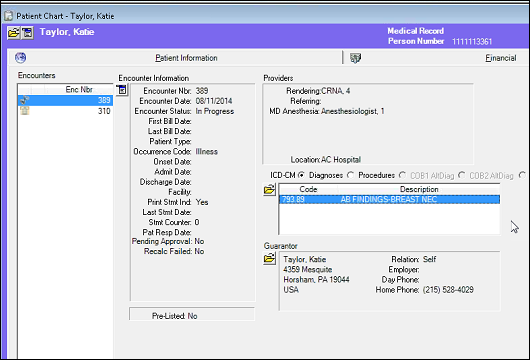Select the COB1 AltDiag radio button
This screenshot has width=530, height=360.
pyautogui.click(x=402, y=175)
